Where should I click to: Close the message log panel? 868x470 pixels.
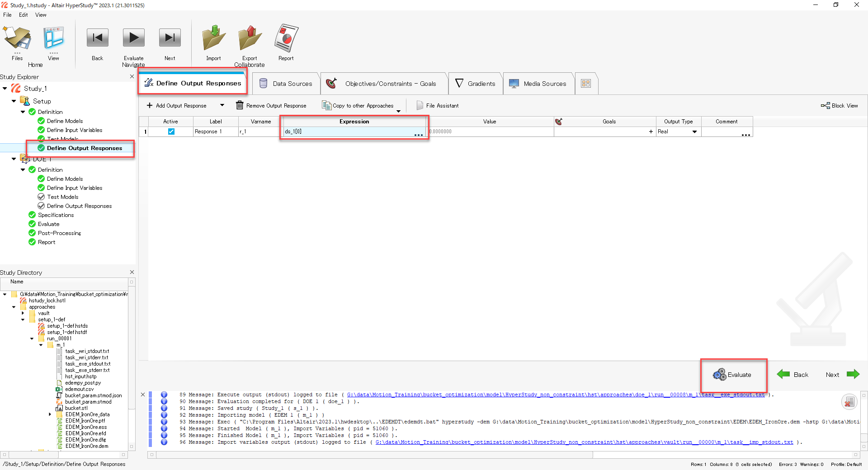[x=143, y=395]
